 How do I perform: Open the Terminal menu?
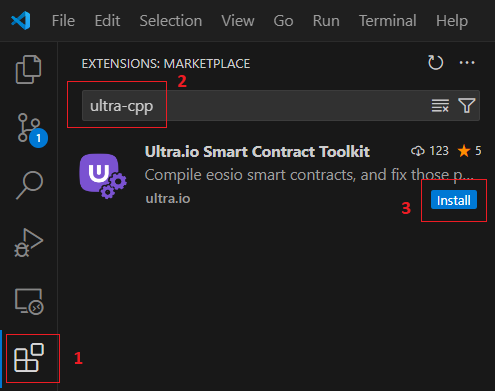tap(388, 21)
